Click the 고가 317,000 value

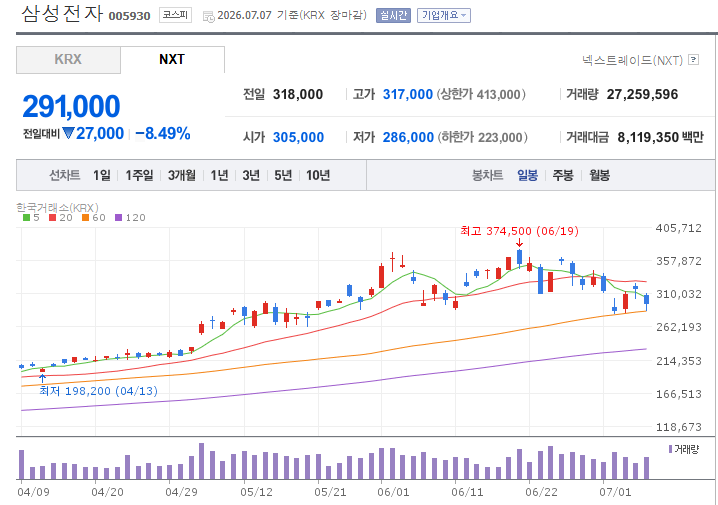[408, 95]
